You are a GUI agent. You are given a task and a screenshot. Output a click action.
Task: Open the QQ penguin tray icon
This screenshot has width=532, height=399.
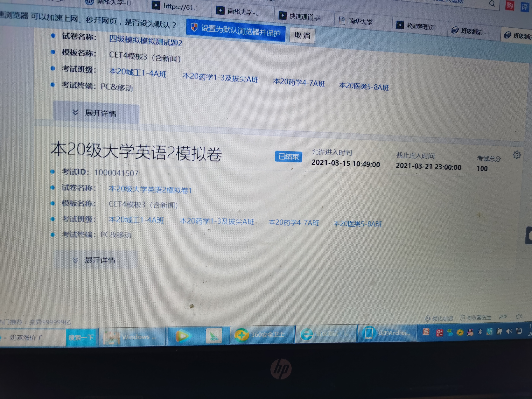point(470,332)
